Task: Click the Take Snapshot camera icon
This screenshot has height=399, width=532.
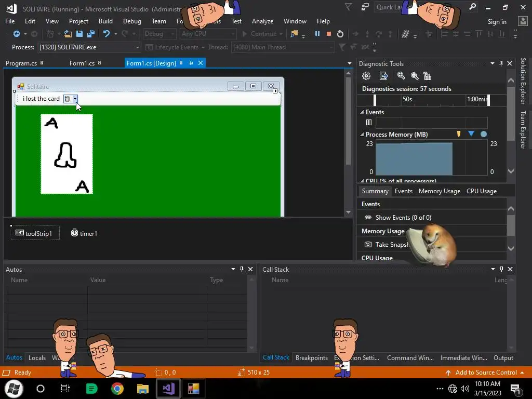Action: [x=368, y=244]
